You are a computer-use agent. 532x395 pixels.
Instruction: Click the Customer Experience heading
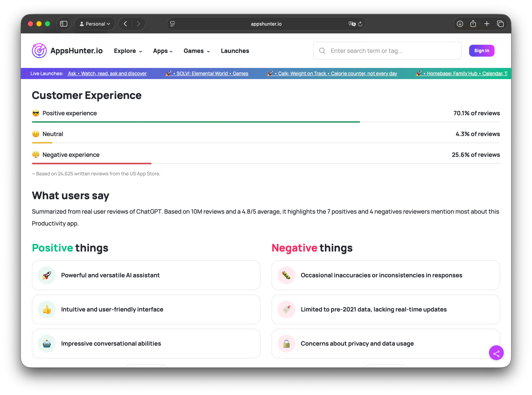tap(87, 95)
